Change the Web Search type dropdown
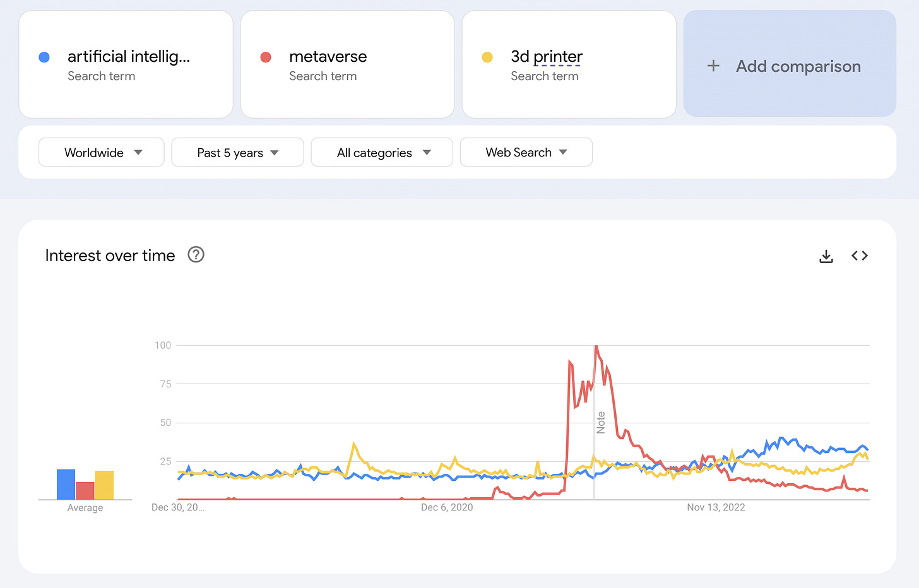The width and height of the screenshot is (919, 588). point(526,153)
